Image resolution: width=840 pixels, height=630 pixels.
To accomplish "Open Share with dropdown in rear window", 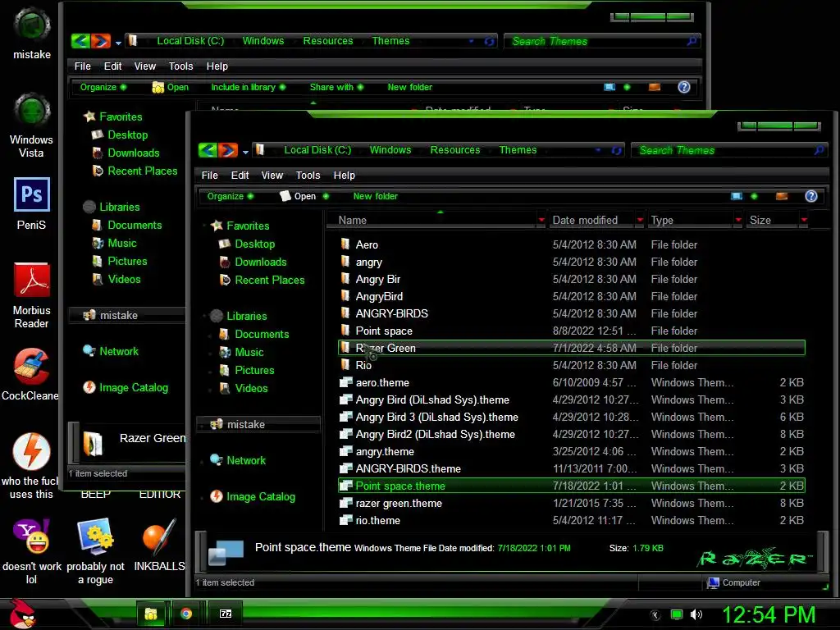I will pyautogui.click(x=336, y=87).
